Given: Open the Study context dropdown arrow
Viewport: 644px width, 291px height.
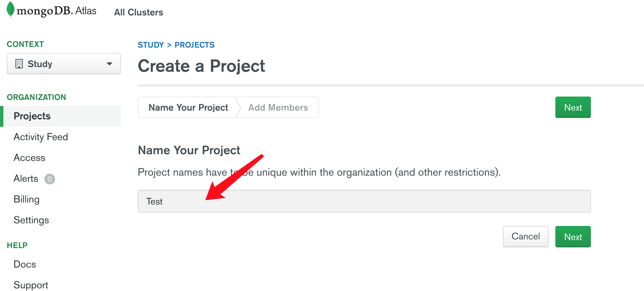Looking at the screenshot, I should tap(109, 64).
